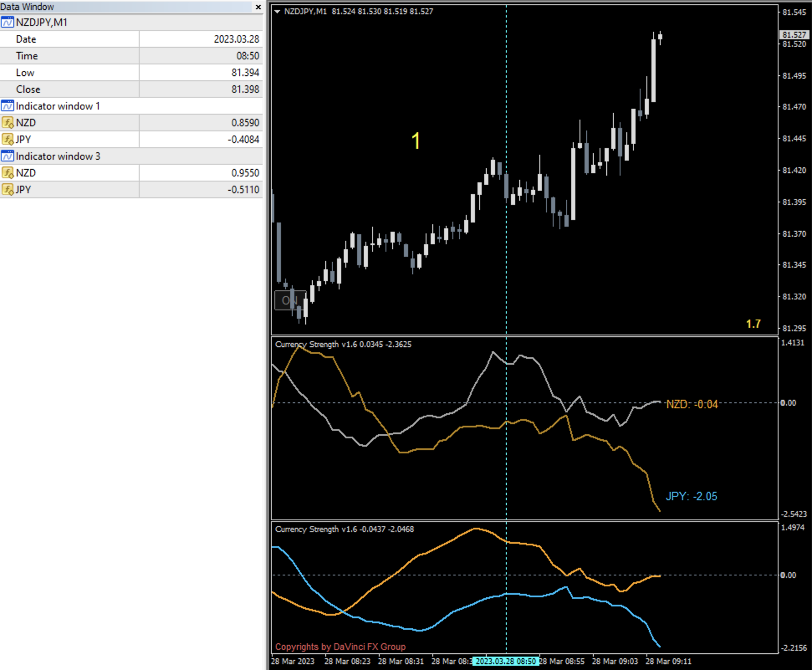Close the Data Window panel
Viewport: 812px width, 670px height.
258,7
